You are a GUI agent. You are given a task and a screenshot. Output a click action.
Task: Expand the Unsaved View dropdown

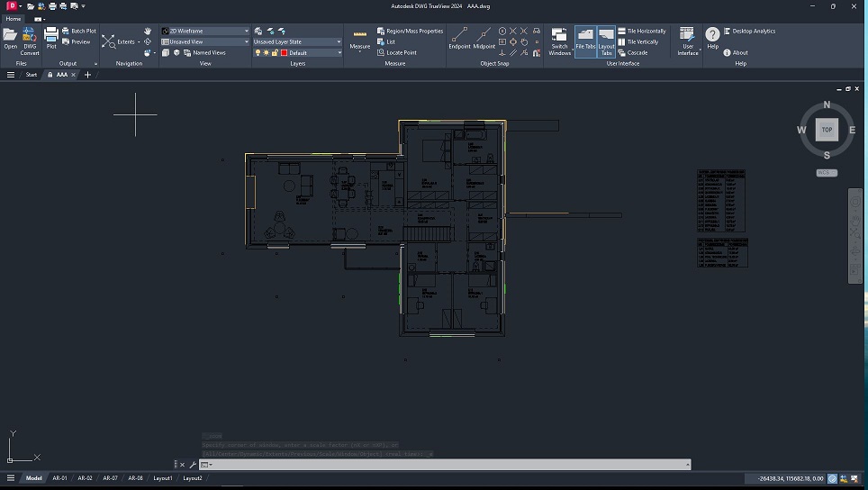[247, 41]
